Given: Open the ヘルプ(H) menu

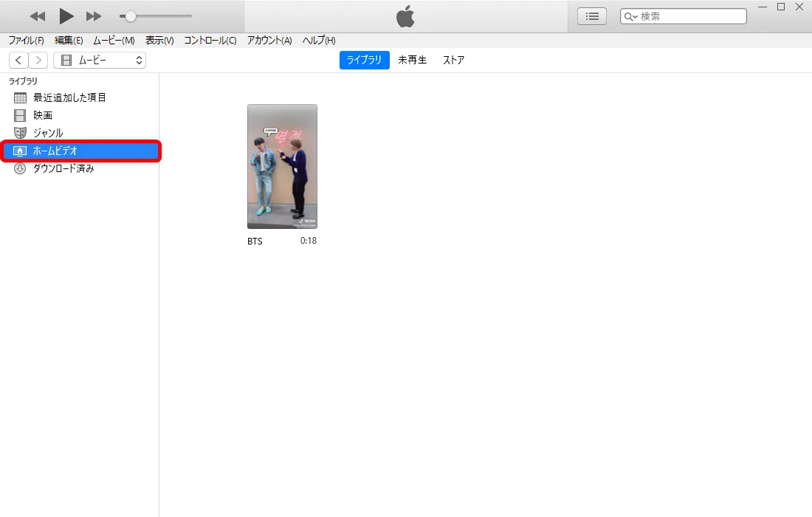Looking at the screenshot, I should pyautogui.click(x=319, y=41).
